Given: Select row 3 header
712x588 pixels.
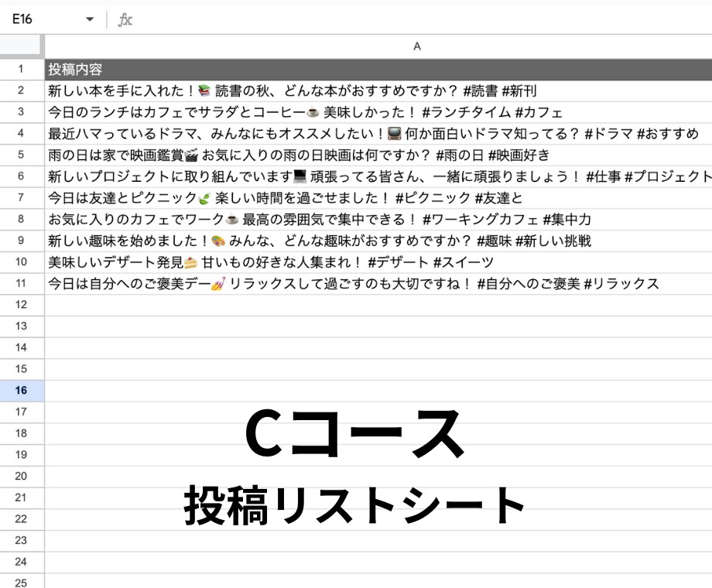Looking at the screenshot, I should click(22, 112).
